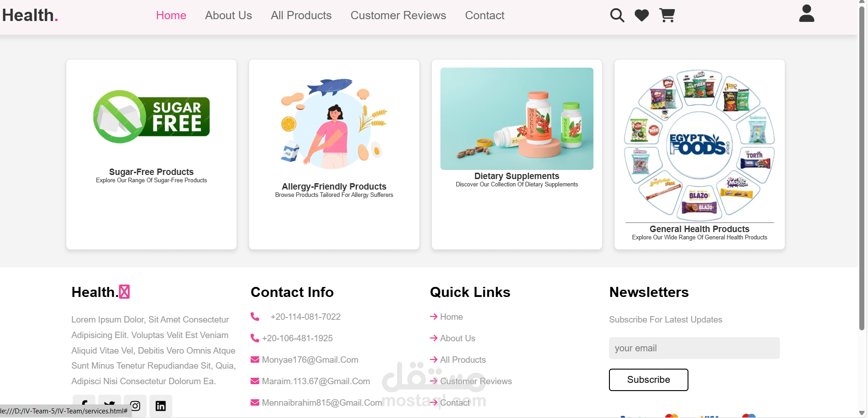
Task: Select the Dietary Supplements card image
Action: [x=517, y=119]
